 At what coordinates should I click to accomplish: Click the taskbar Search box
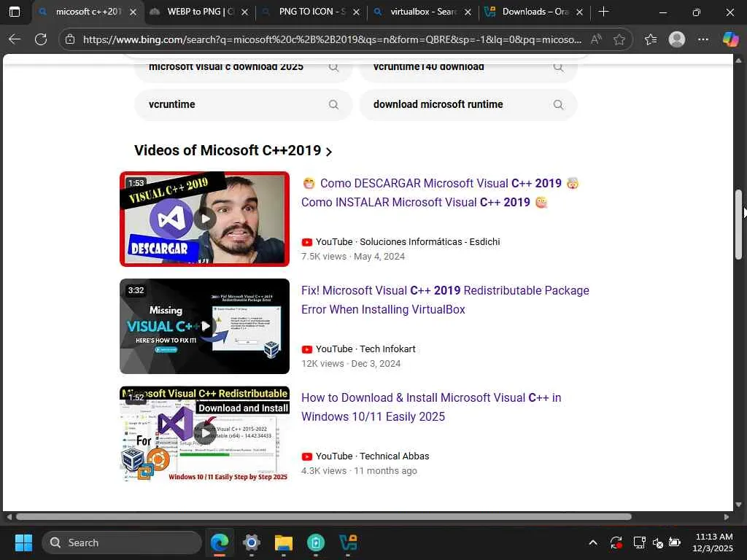(122, 542)
